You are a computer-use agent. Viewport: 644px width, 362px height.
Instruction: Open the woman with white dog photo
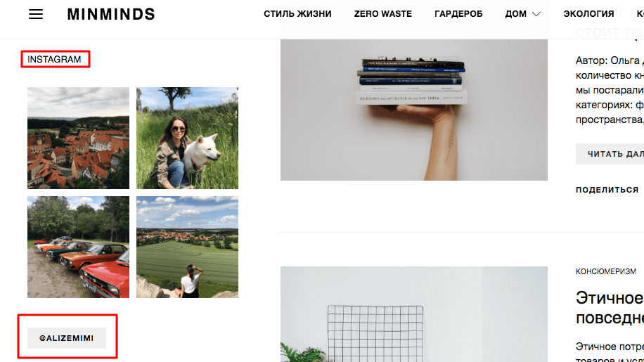coord(187,138)
